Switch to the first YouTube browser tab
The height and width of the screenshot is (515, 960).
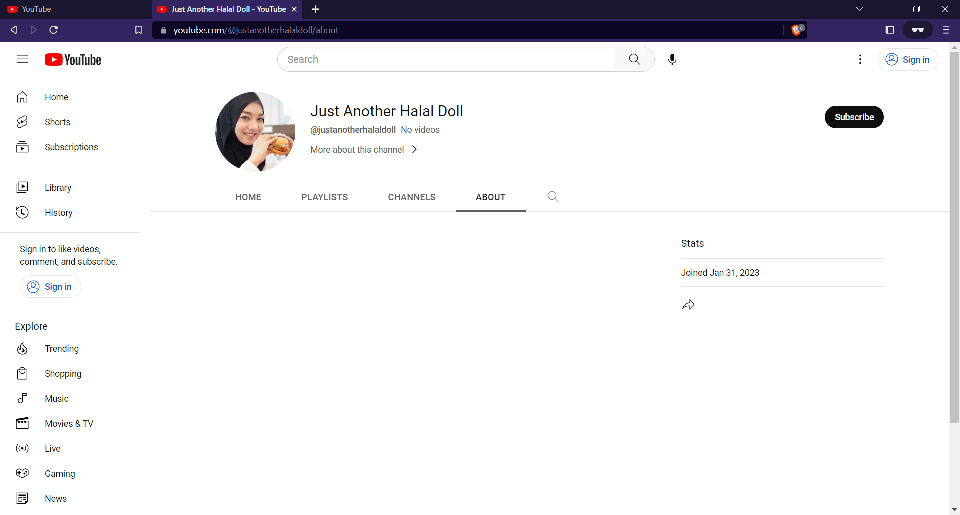coord(75,9)
